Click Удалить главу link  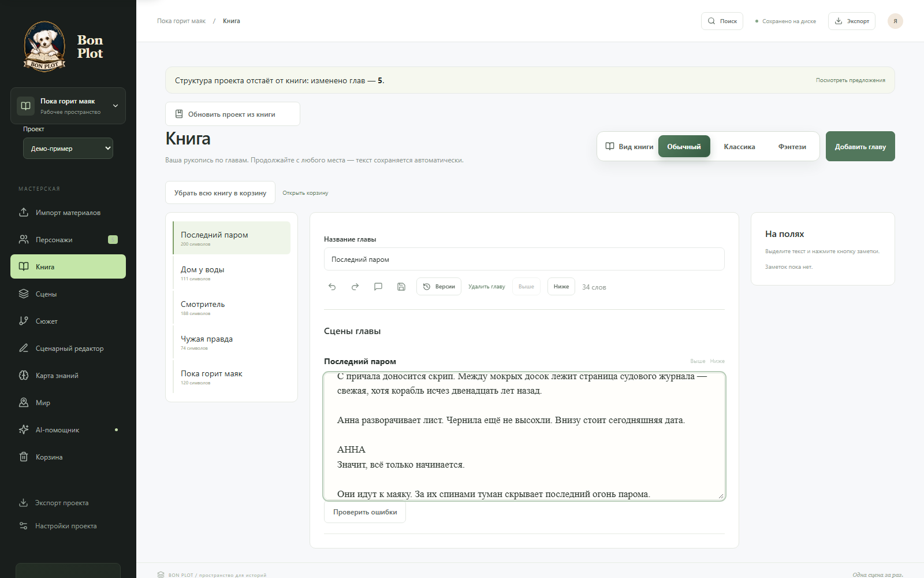pos(486,287)
